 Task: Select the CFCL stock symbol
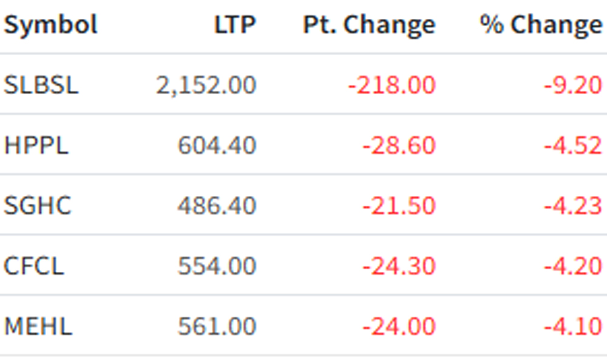pos(33,266)
